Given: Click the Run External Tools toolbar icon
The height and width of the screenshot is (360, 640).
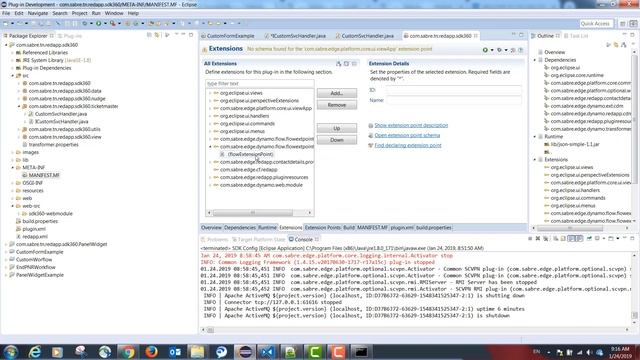Looking at the screenshot, I should (x=113, y=24).
